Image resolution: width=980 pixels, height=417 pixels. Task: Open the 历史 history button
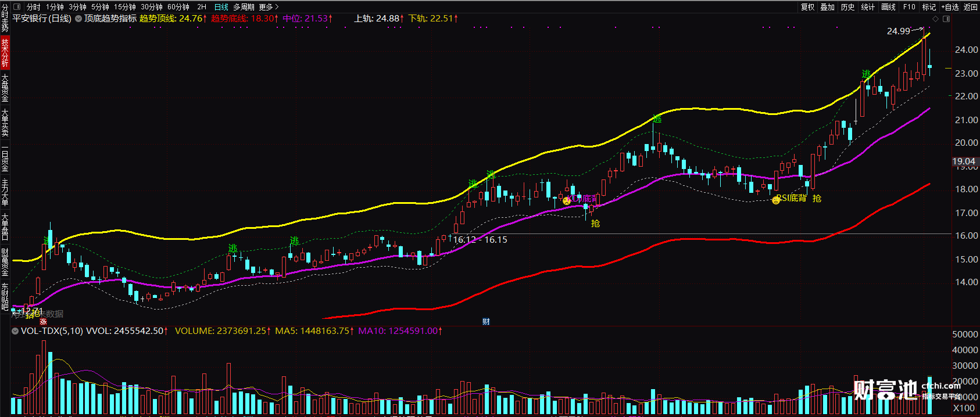click(x=847, y=7)
